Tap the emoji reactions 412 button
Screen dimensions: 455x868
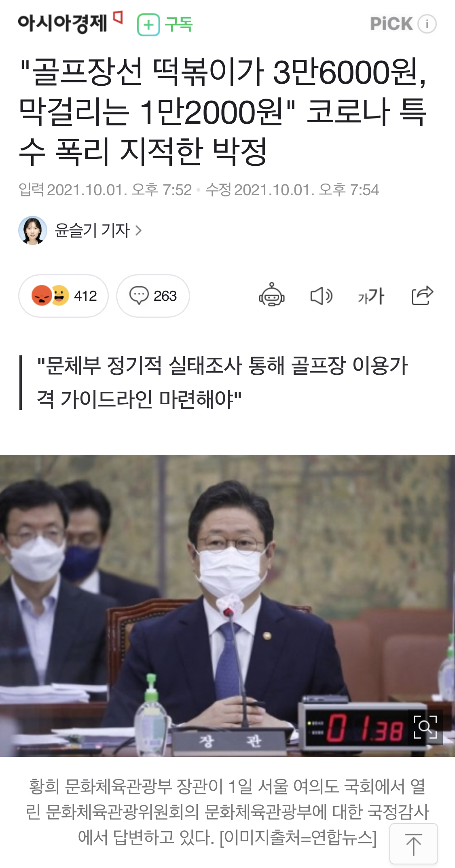63,296
